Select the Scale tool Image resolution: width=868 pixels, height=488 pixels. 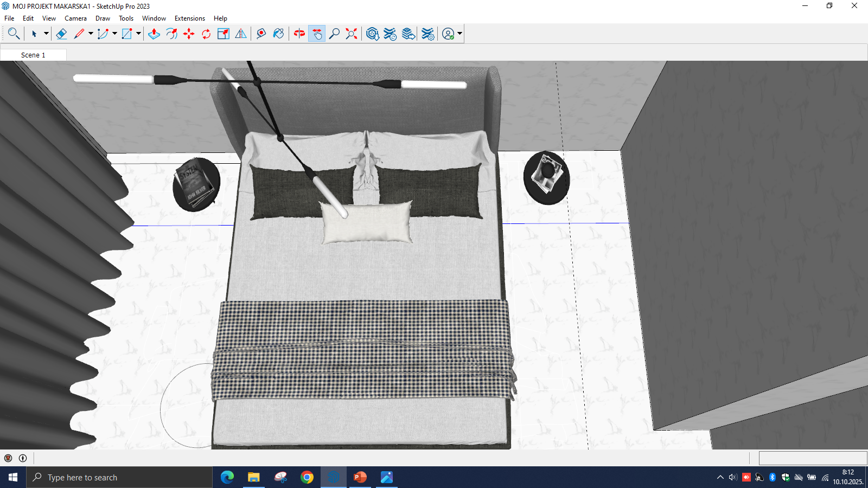click(x=223, y=34)
